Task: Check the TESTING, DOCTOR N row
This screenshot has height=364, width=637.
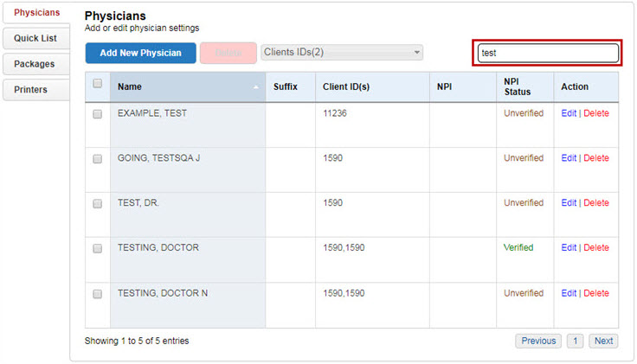Action: pyautogui.click(x=98, y=294)
